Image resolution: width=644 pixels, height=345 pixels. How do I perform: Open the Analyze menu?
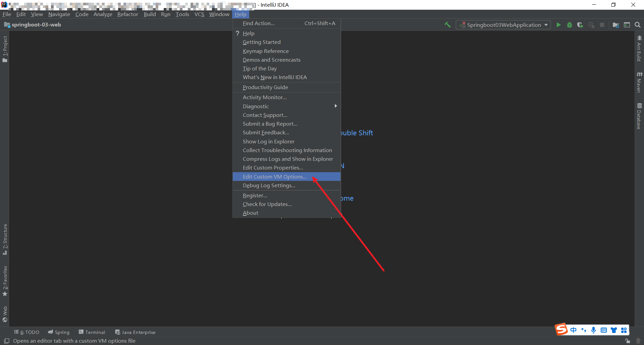click(103, 14)
